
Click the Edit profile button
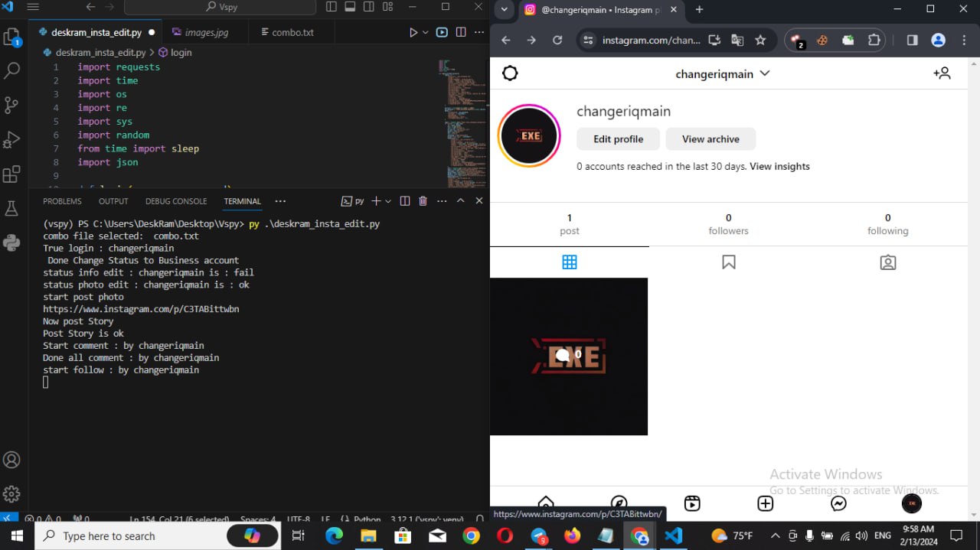(x=619, y=139)
